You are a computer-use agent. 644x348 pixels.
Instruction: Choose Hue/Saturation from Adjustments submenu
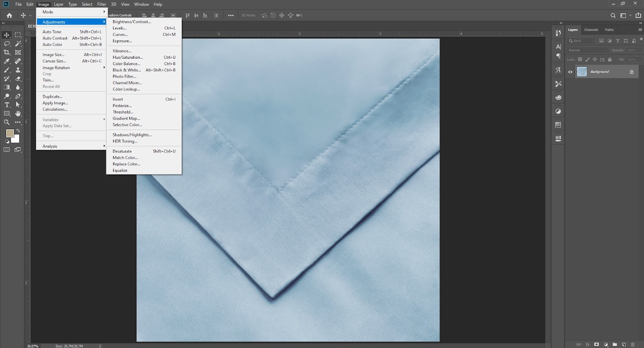pyautogui.click(x=128, y=57)
